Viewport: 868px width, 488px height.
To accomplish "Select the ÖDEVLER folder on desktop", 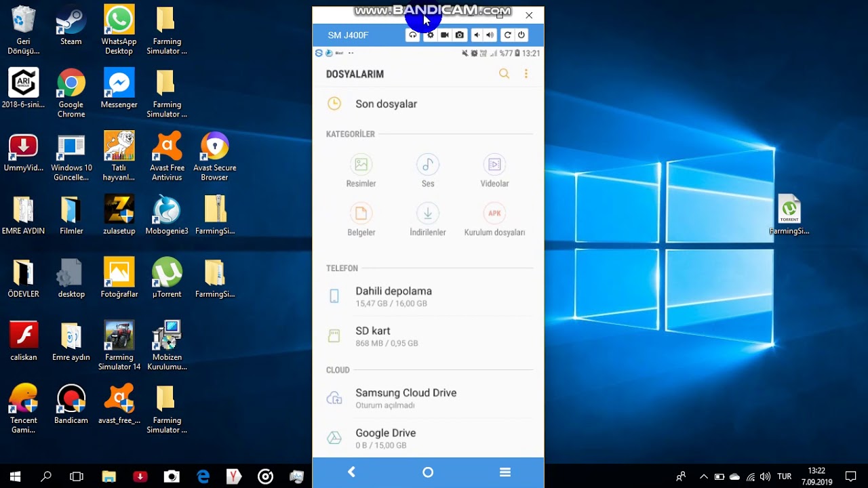I will (x=24, y=278).
